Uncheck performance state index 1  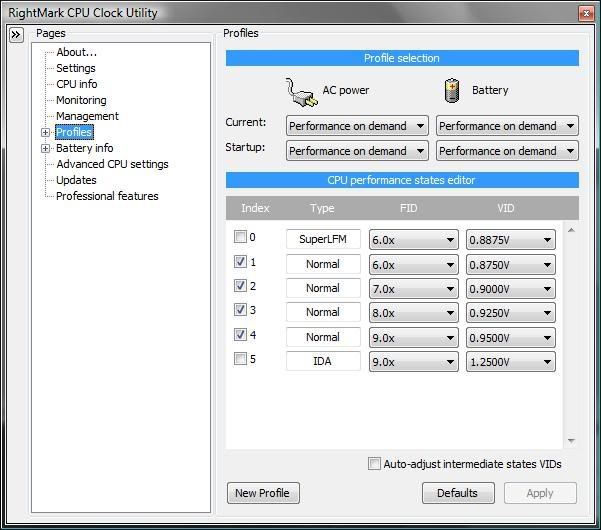point(240,262)
